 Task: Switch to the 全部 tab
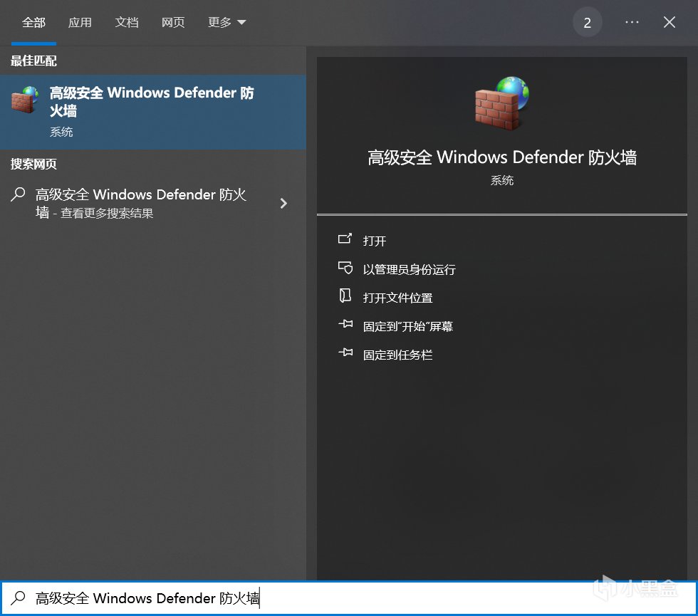34,22
